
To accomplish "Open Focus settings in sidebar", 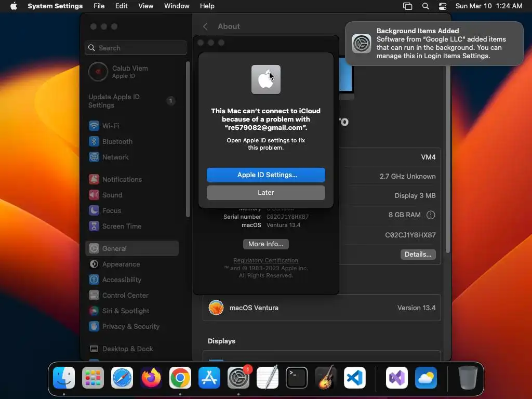I will [132, 211].
